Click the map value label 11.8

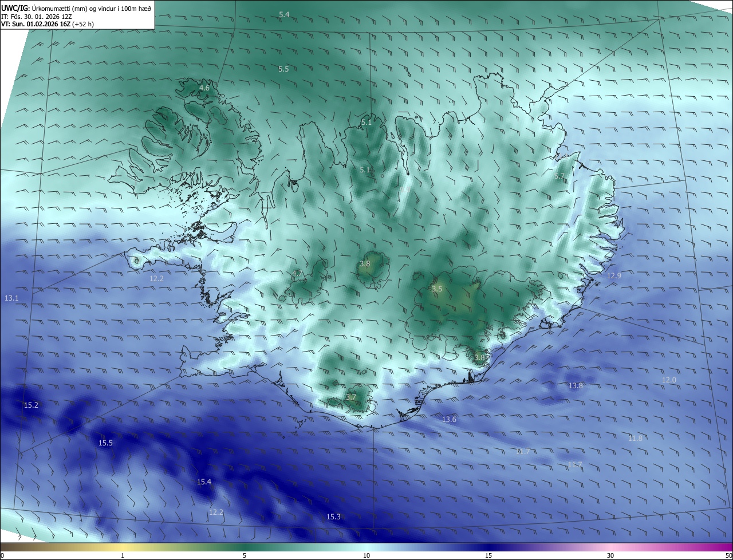pyautogui.click(x=635, y=439)
